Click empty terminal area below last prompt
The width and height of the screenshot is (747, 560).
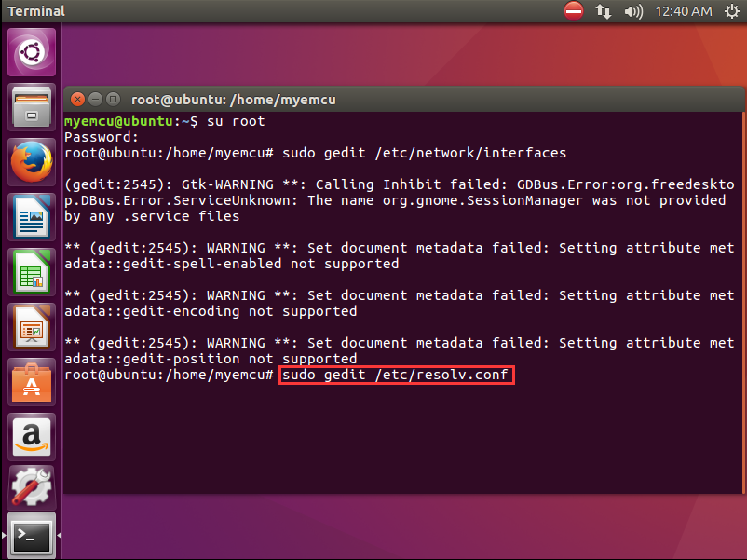[x=402, y=439]
